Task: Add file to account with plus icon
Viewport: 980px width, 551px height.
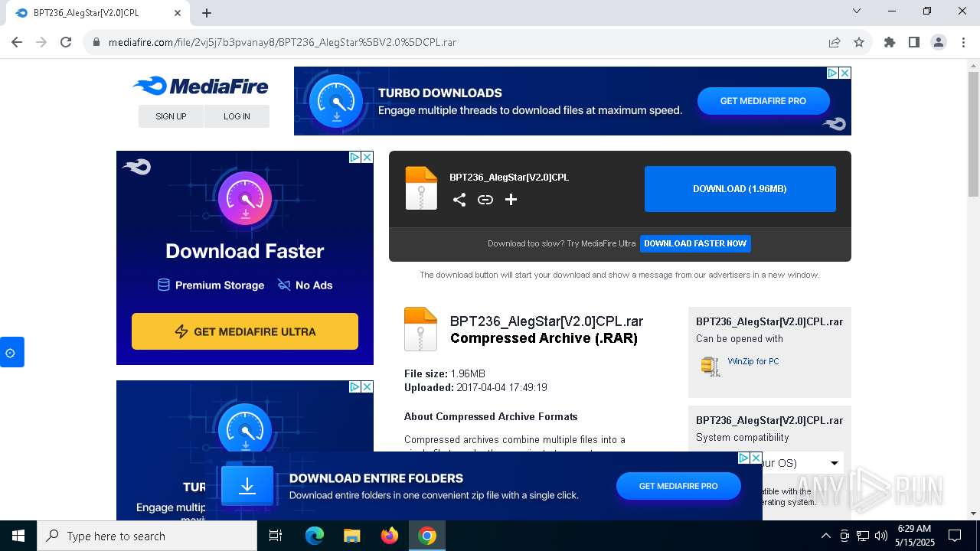Action: pyautogui.click(x=511, y=200)
